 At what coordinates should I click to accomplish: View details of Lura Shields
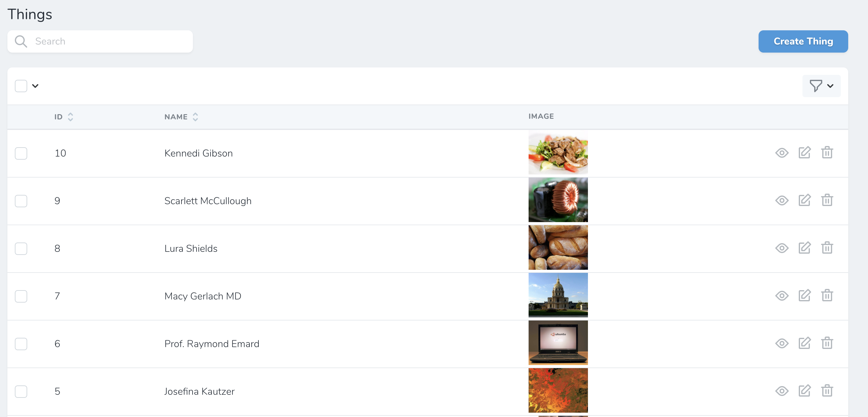781,248
